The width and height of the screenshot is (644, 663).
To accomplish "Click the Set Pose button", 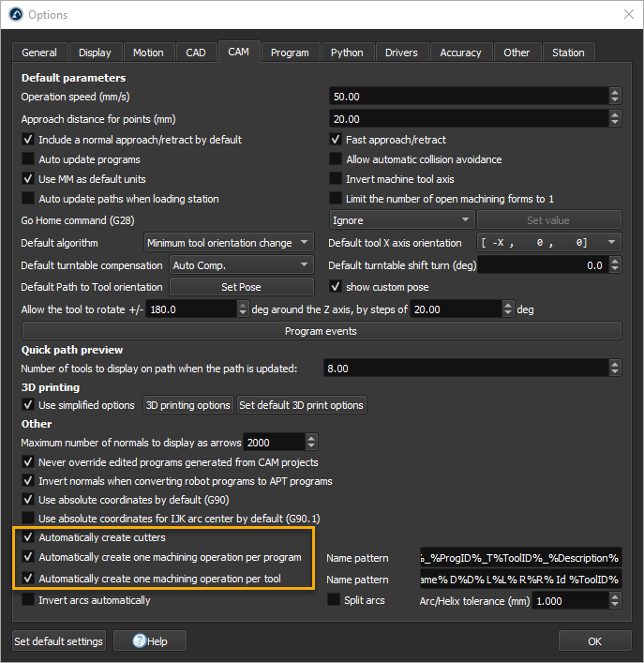I will click(x=241, y=287).
